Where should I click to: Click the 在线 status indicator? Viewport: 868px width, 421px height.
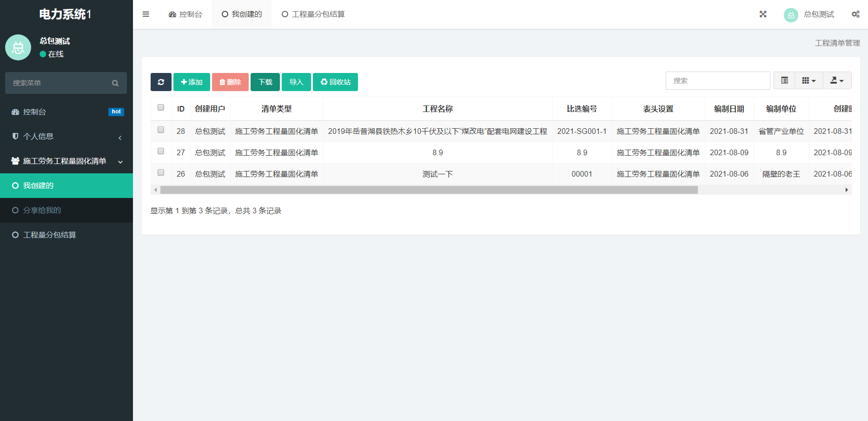[52, 54]
